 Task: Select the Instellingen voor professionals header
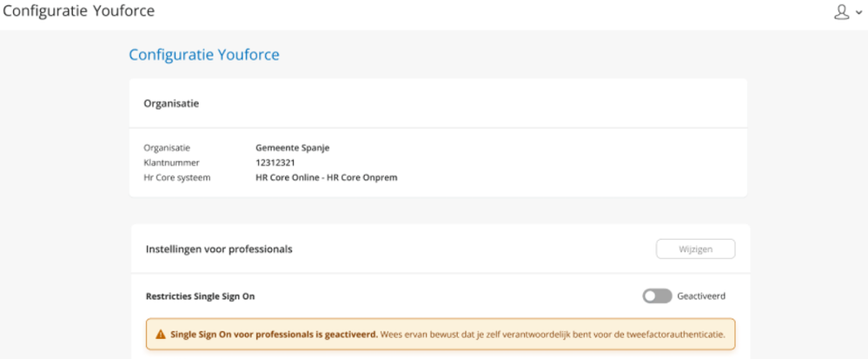(x=218, y=249)
